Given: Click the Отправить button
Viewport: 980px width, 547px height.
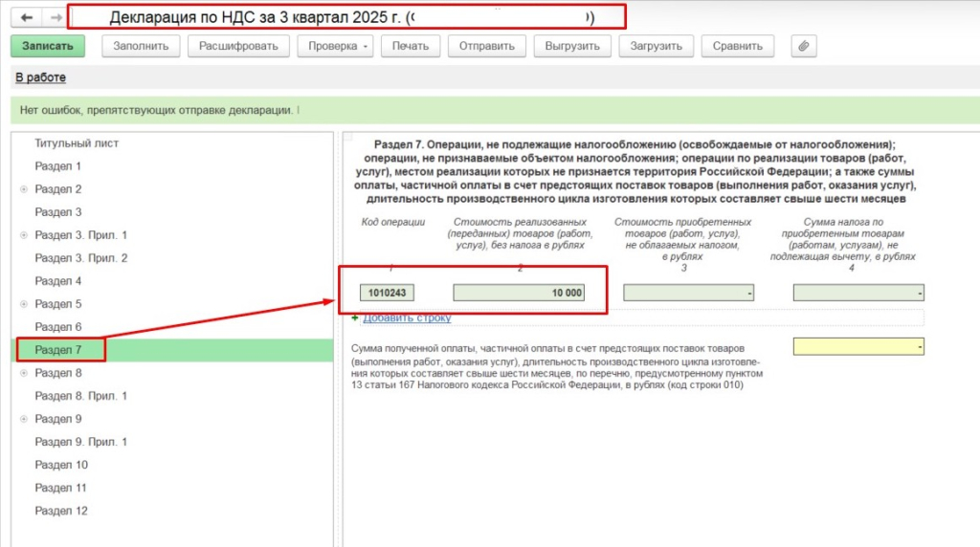Looking at the screenshot, I should point(487,46).
